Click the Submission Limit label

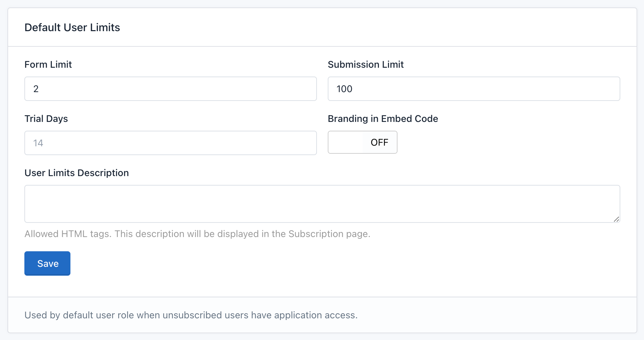point(365,64)
